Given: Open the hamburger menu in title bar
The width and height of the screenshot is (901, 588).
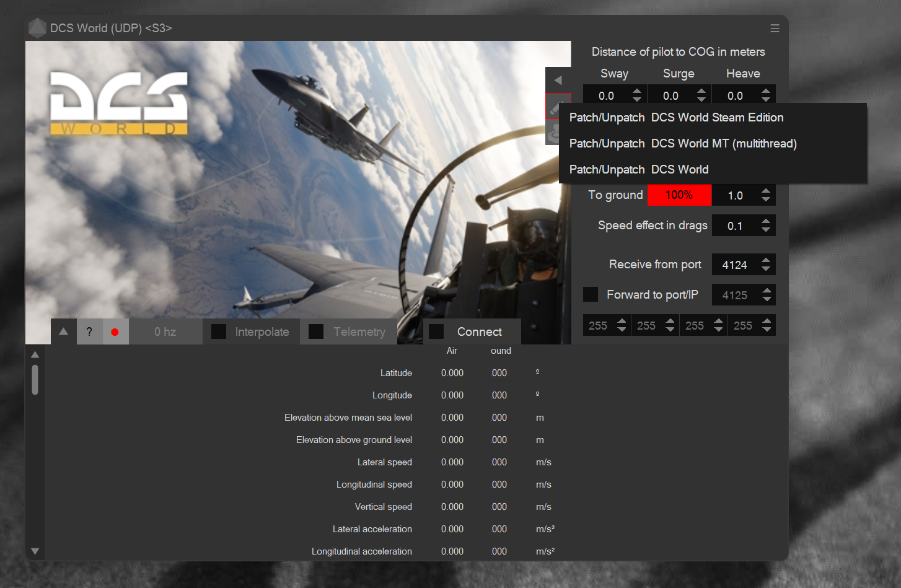Looking at the screenshot, I should pos(775,29).
